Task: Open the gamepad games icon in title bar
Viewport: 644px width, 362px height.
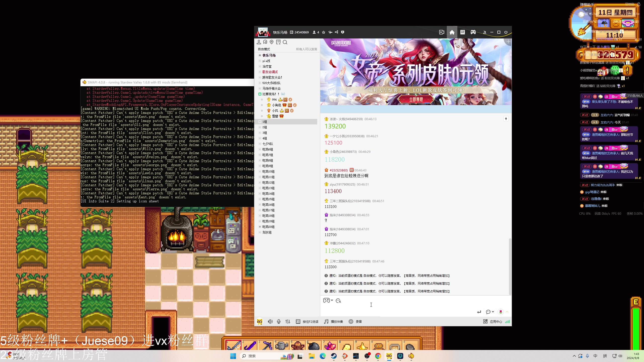Action: tap(473, 32)
